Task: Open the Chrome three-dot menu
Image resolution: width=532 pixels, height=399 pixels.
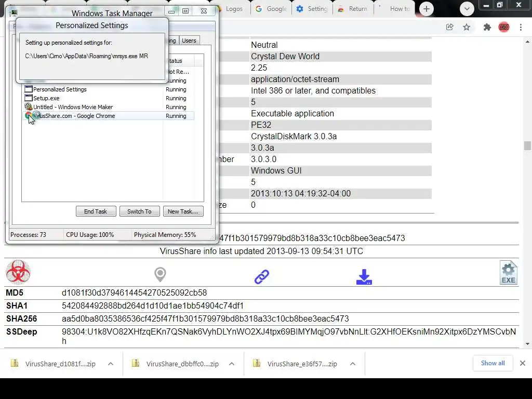Action: coord(521,27)
